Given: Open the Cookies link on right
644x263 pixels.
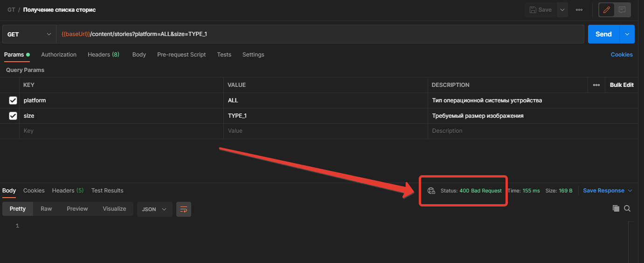Looking at the screenshot, I should point(622,55).
